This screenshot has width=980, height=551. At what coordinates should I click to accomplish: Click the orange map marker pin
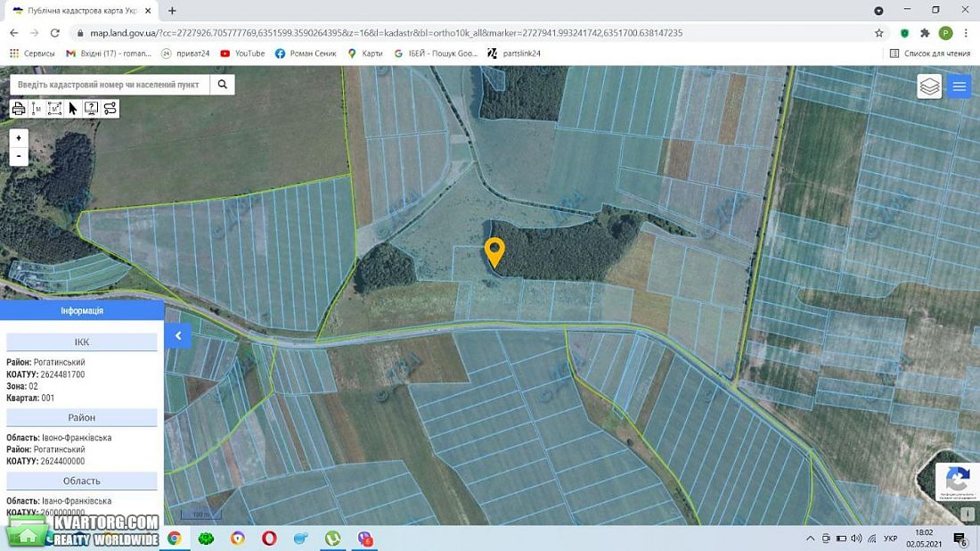click(494, 253)
